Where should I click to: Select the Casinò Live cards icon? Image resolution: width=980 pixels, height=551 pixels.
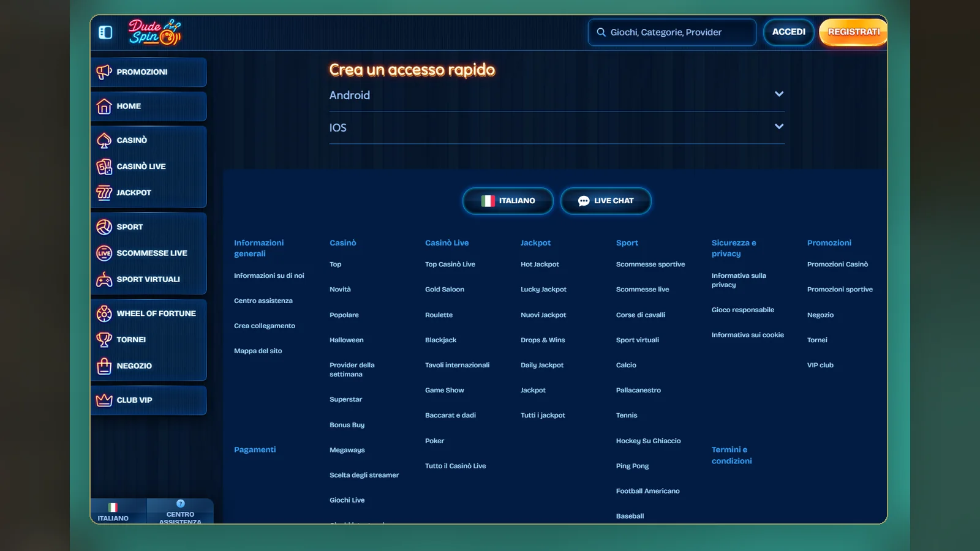(x=104, y=167)
